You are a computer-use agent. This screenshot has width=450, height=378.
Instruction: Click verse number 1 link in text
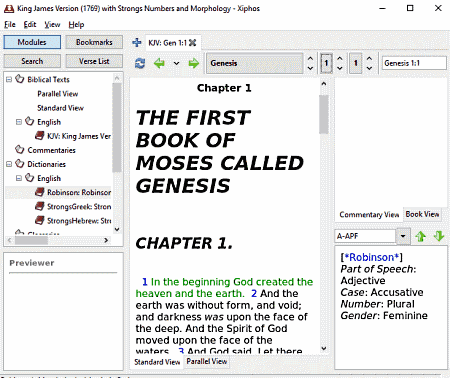(145, 282)
